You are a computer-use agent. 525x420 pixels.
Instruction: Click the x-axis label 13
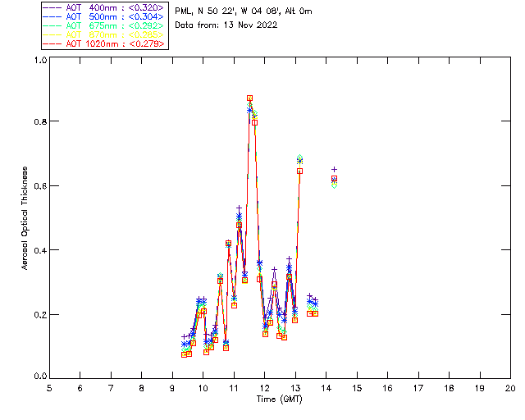coord(295,388)
